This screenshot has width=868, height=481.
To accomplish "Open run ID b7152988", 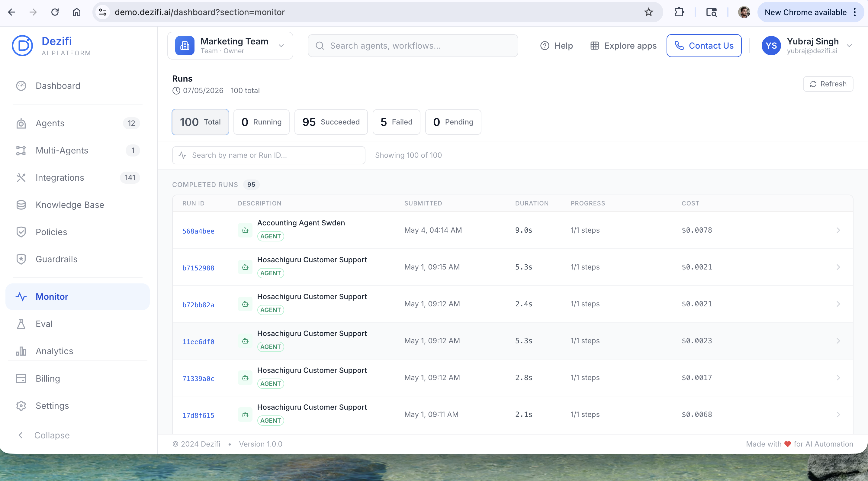I will click(198, 268).
